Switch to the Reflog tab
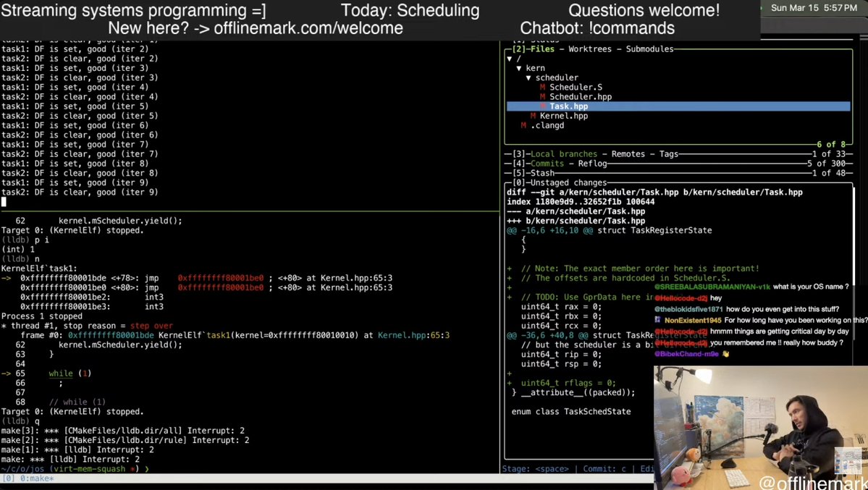 pos(592,164)
